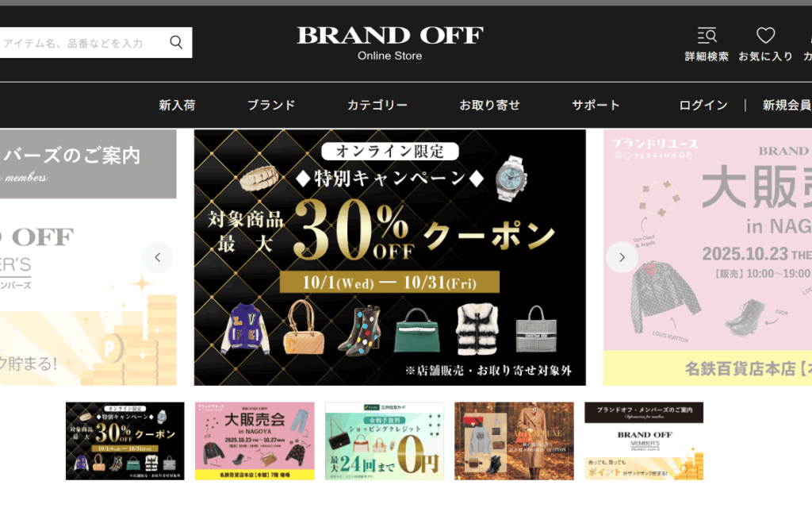Open the 新入荷 menu item
This screenshot has width=812, height=508.
[x=177, y=106]
